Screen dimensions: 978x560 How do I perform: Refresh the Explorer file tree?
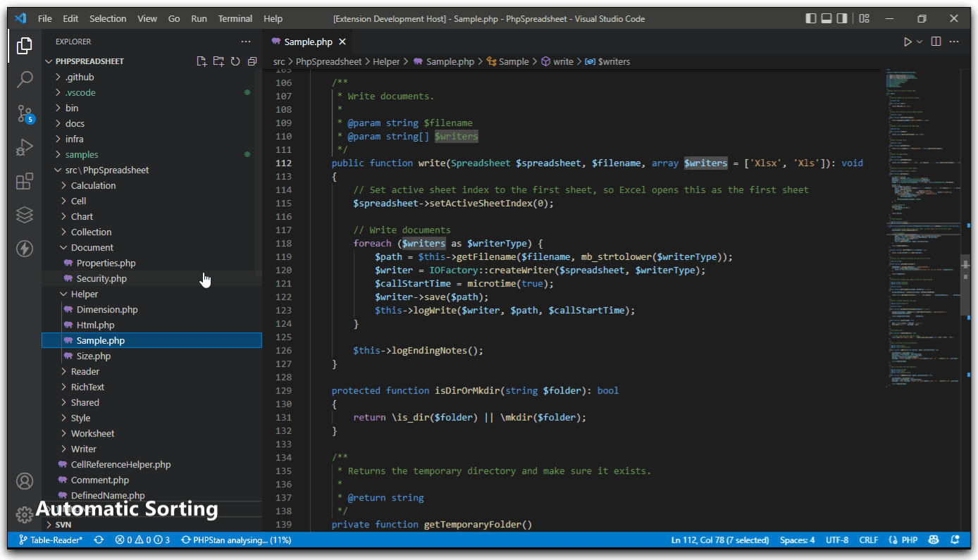click(x=235, y=61)
